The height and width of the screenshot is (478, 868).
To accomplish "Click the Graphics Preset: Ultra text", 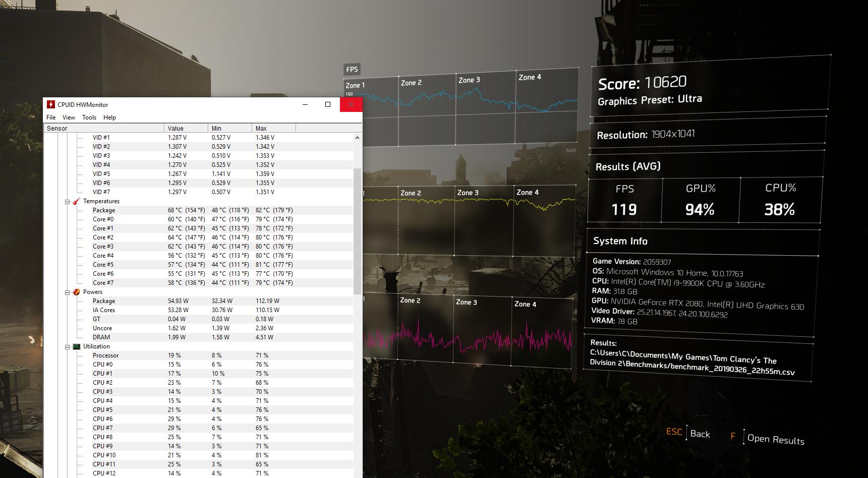I will [650, 100].
